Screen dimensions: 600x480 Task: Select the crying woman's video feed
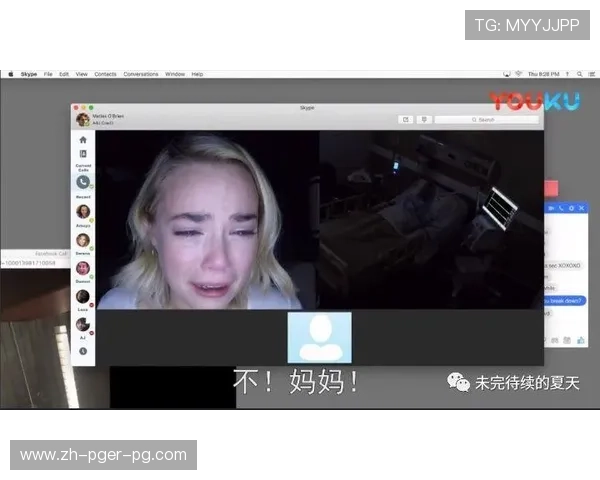pyautogui.click(x=207, y=220)
